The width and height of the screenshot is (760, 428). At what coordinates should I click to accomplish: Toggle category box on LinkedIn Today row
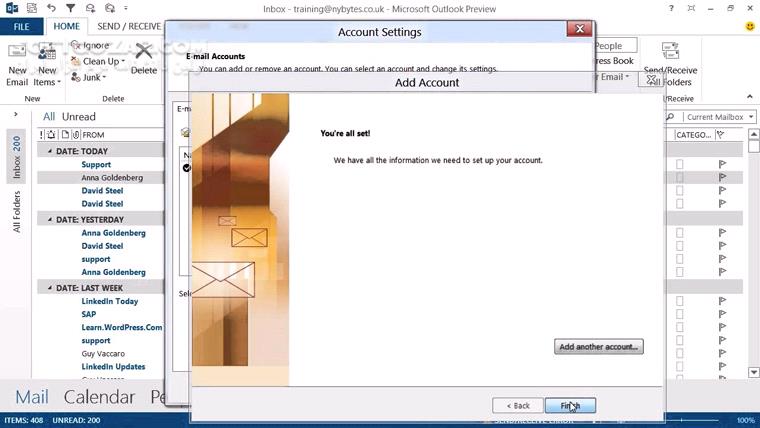680,301
